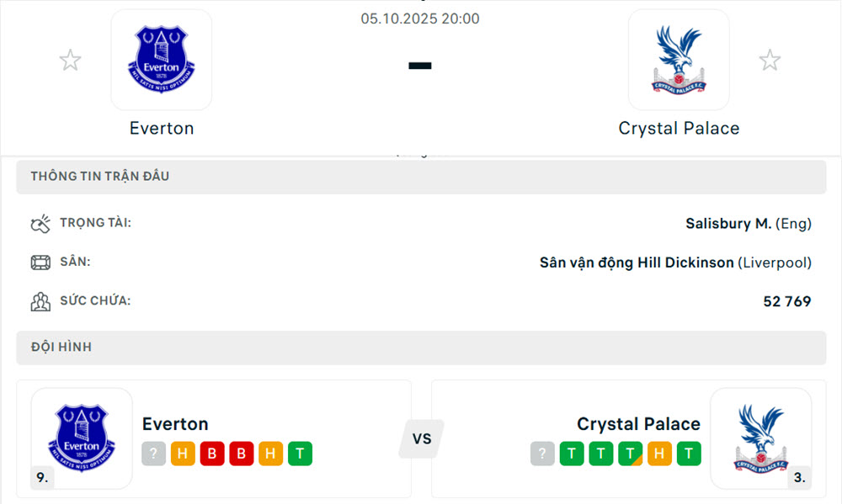Image resolution: width=842 pixels, height=504 pixels.
Task: Click the Crystal Palace crest in the match header
Action: [679, 60]
